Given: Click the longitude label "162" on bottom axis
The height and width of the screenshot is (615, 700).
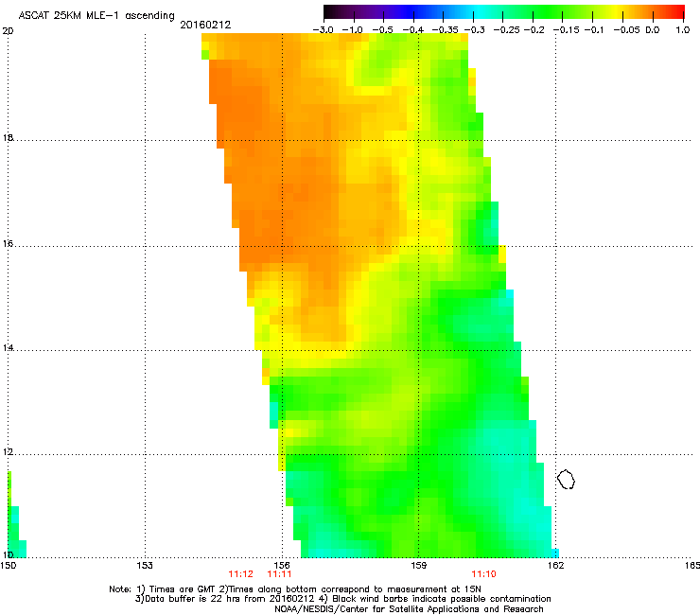Looking at the screenshot, I should (555, 566).
